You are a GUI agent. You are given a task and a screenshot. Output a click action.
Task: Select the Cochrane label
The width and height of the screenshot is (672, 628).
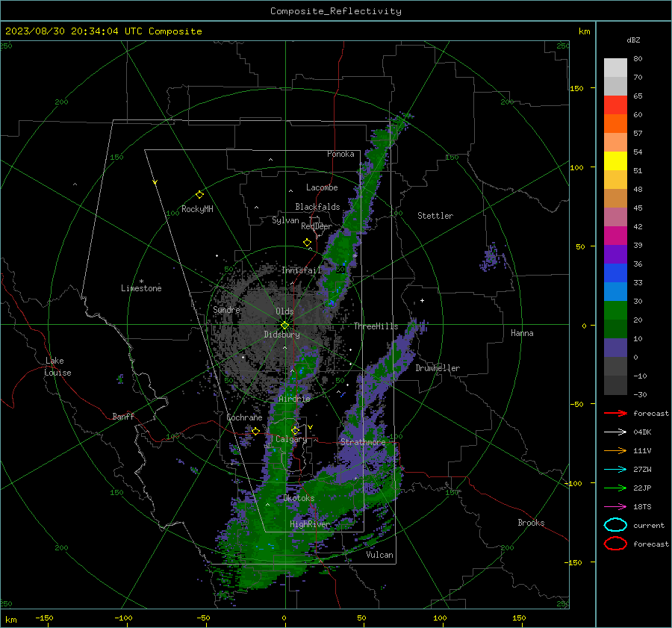pyautogui.click(x=244, y=417)
